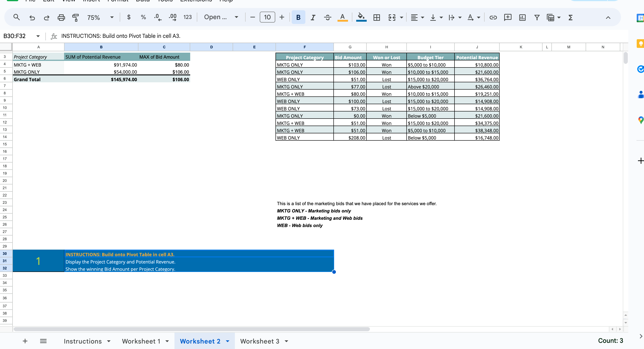Toggle bold formatting in the toolbar

298,17
